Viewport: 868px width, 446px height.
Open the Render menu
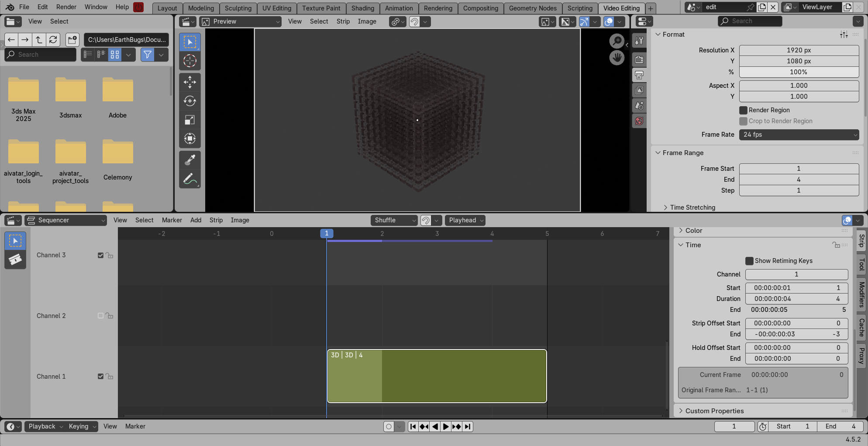coord(66,7)
